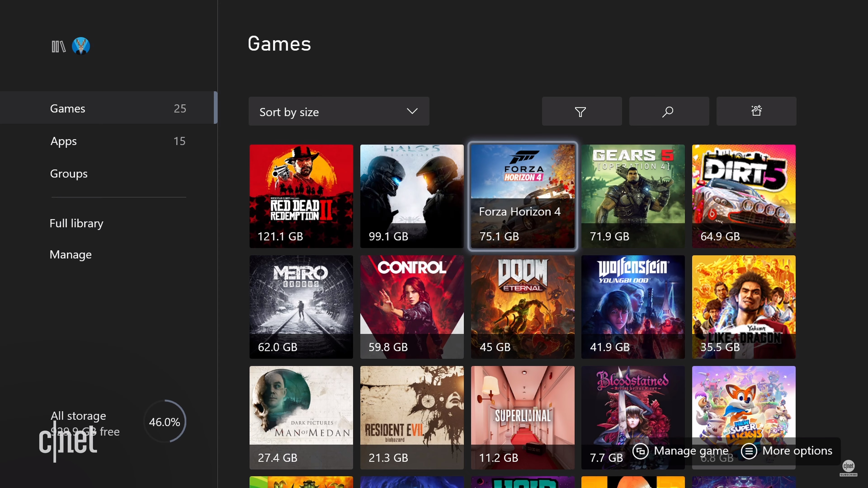Open the filter funnel button
This screenshot has height=488, width=868.
click(x=582, y=111)
